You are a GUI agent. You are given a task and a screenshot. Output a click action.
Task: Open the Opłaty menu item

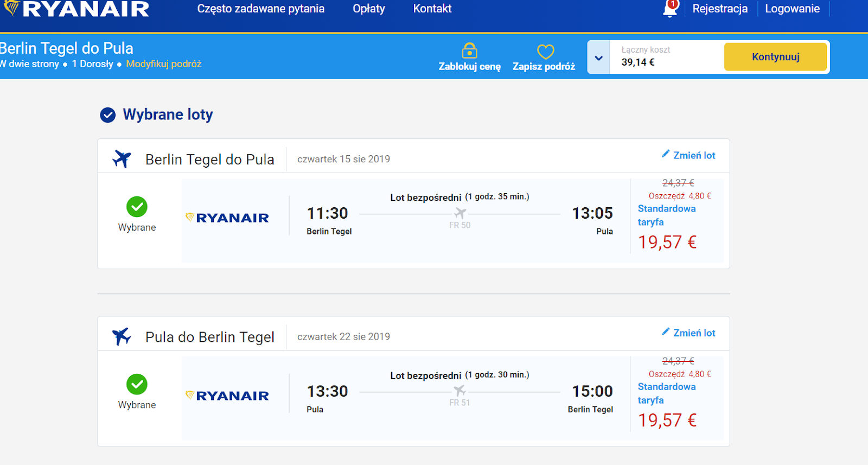click(369, 9)
